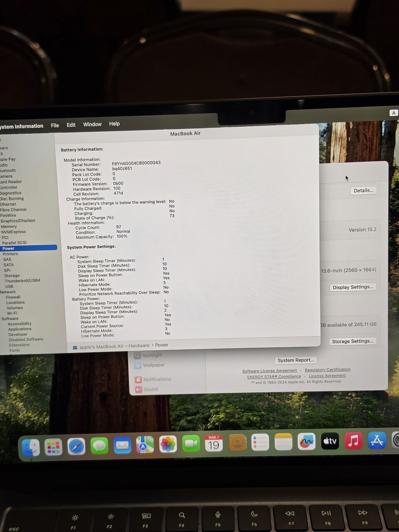Select Parallel SCSI in the sidebar
Screen dimensions: 399x532
pyautogui.click(x=14, y=243)
